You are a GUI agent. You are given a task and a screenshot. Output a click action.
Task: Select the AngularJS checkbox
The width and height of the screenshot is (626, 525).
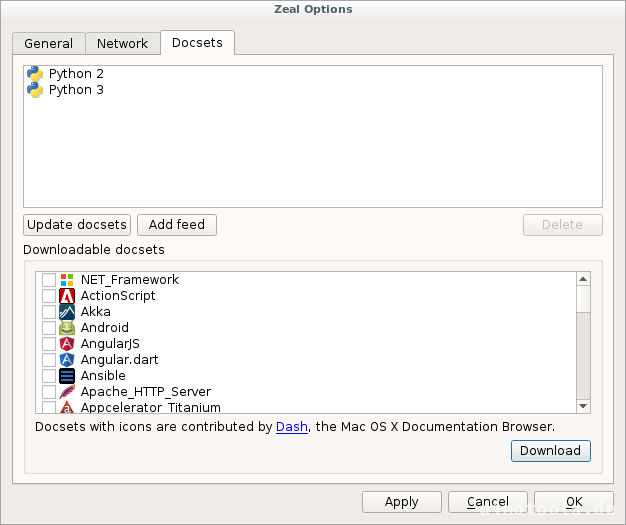click(x=49, y=344)
